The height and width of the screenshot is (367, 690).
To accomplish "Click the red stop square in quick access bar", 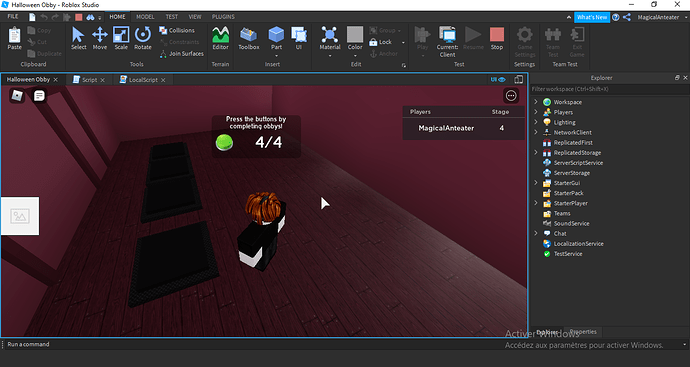I will tap(79, 17).
